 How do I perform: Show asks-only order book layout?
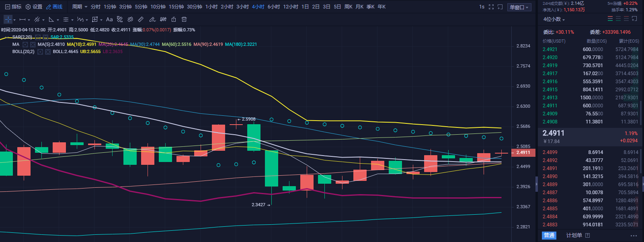pos(626,19)
